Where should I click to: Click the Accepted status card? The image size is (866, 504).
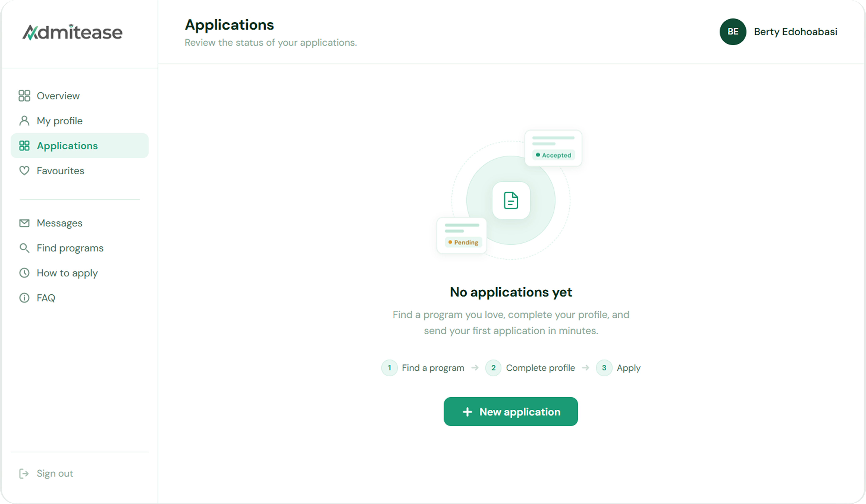(553, 148)
